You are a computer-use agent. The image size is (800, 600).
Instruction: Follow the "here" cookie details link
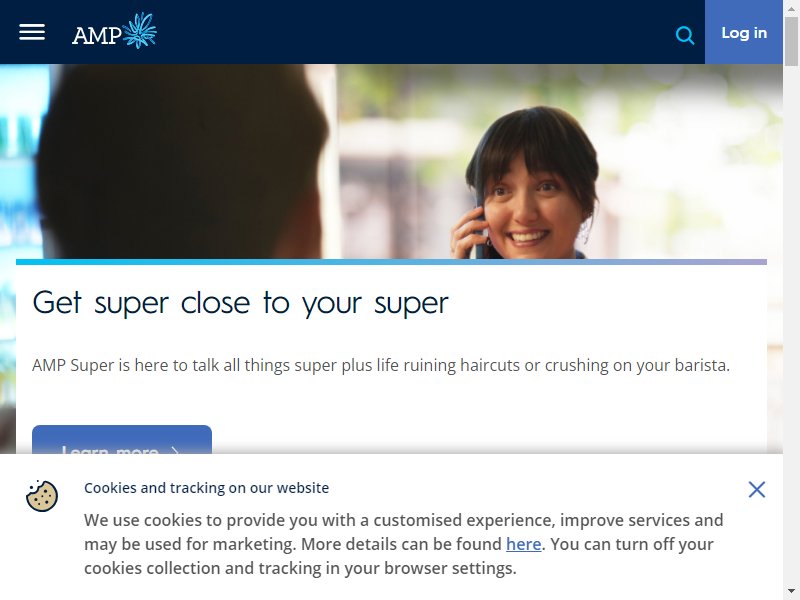point(523,544)
